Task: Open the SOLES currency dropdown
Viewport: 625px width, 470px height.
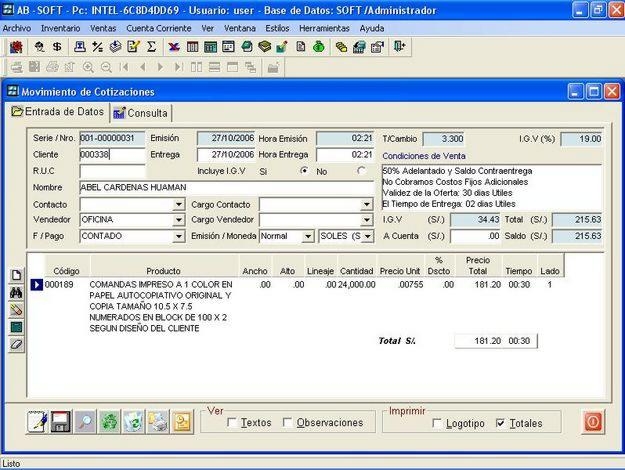Action: point(368,236)
